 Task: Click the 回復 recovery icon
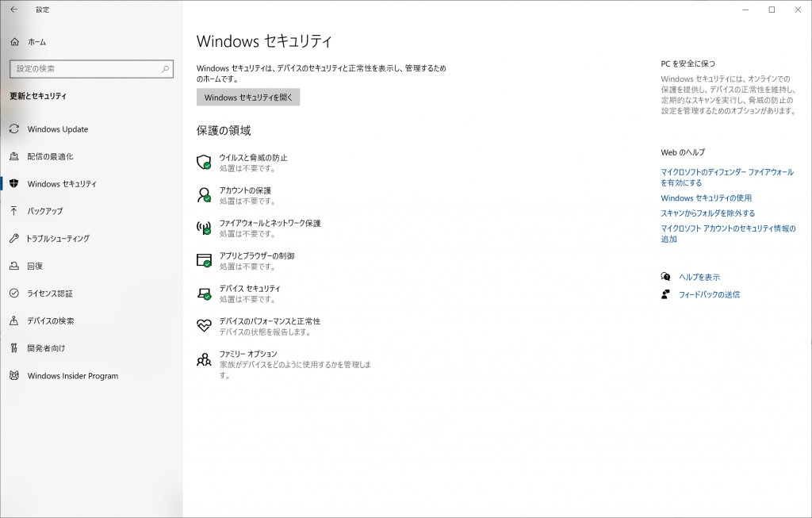click(x=14, y=266)
